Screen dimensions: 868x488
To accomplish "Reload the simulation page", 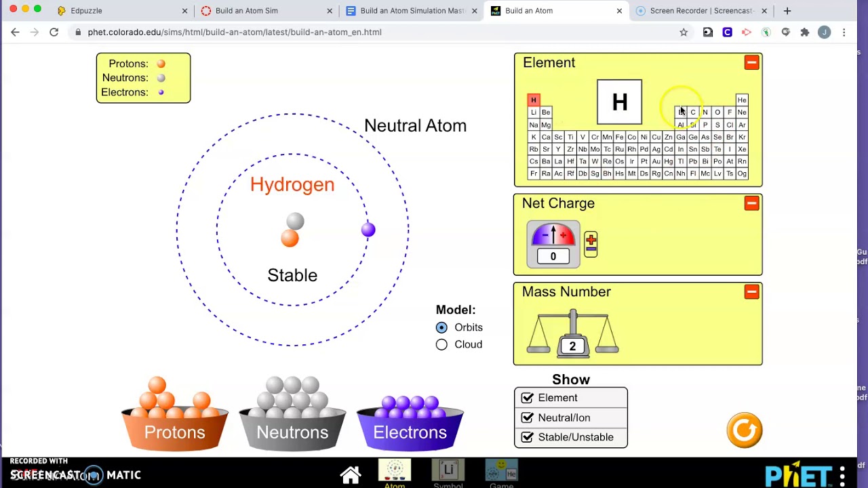I will pos(54,32).
